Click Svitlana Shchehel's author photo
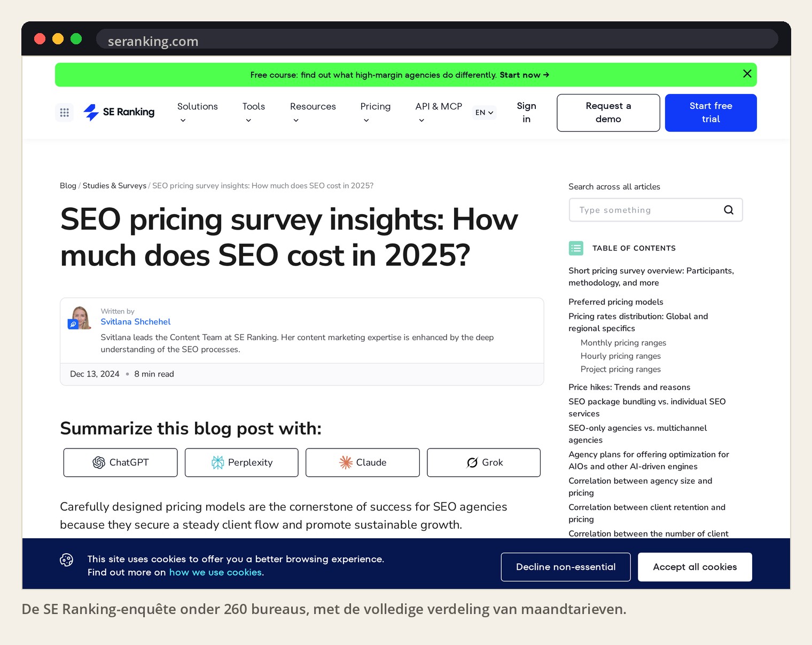The height and width of the screenshot is (645, 812). click(x=80, y=318)
